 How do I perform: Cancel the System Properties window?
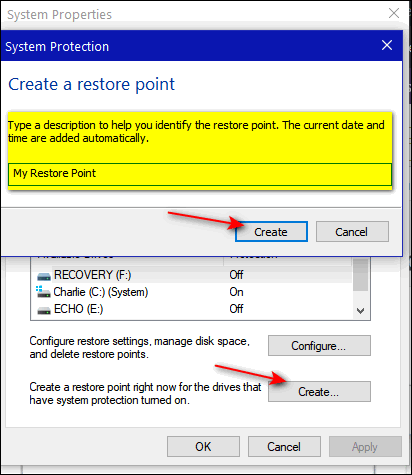click(x=284, y=446)
